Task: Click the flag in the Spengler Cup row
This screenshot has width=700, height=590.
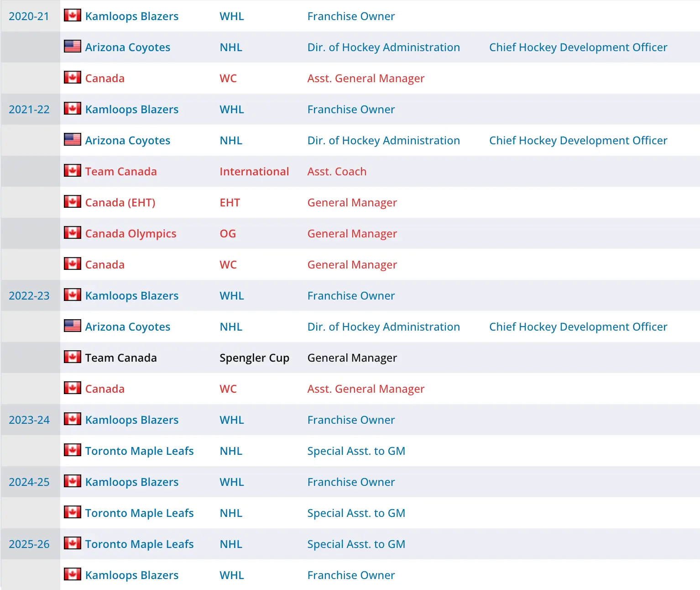Action: (x=72, y=357)
